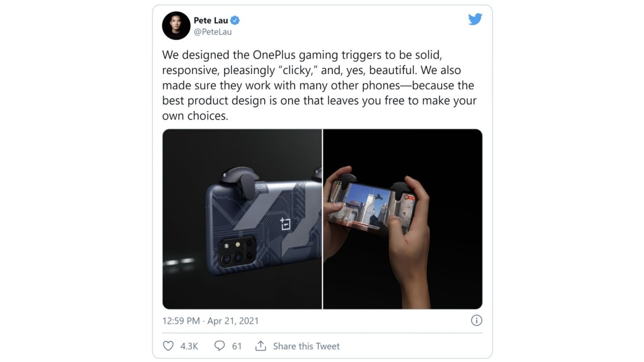Click the Twitter bird logo

[475, 19]
